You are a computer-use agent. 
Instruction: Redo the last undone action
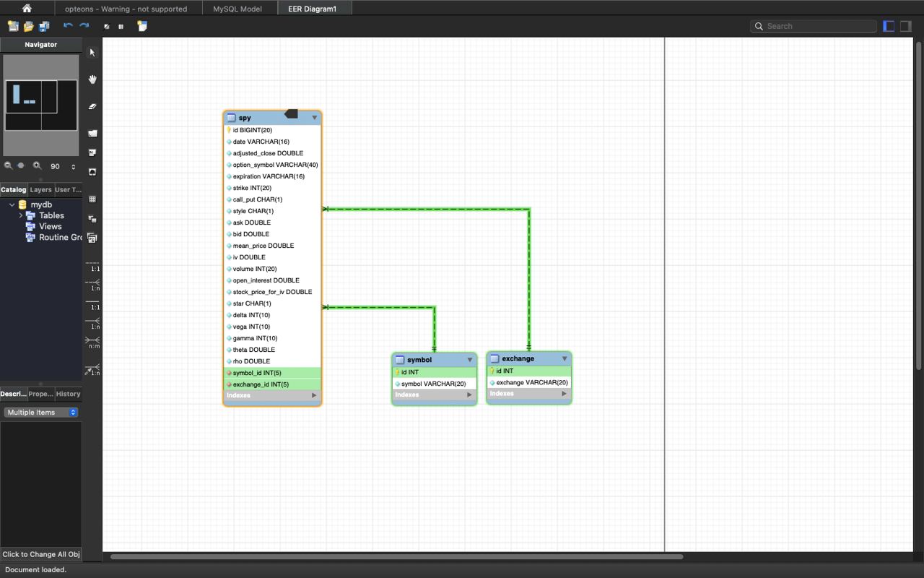(84, 26)
